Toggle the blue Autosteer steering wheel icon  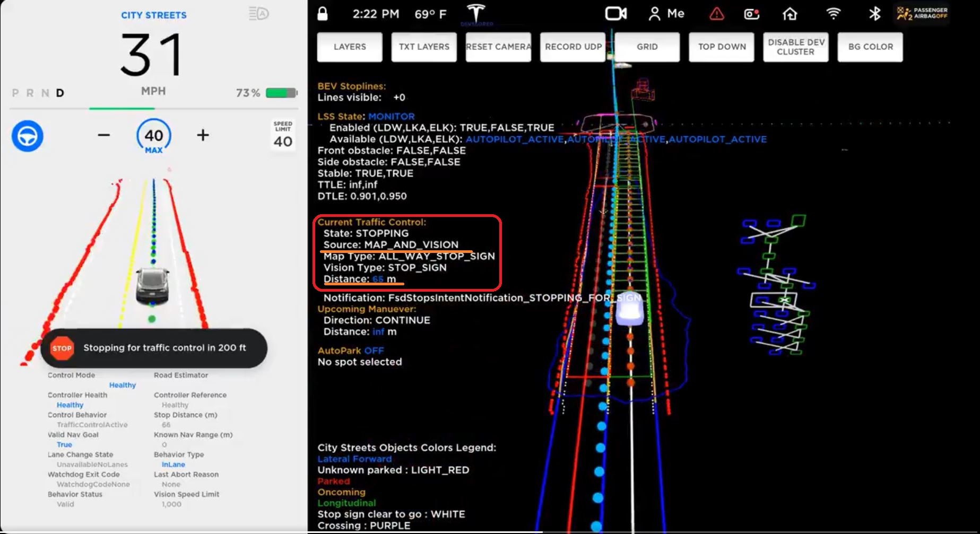[x=28, y=136]
